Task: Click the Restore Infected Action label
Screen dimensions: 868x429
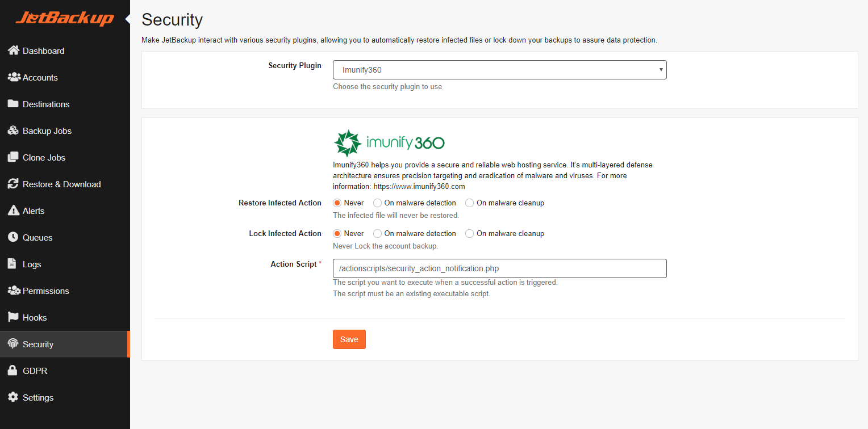Action: click(280, 203)
